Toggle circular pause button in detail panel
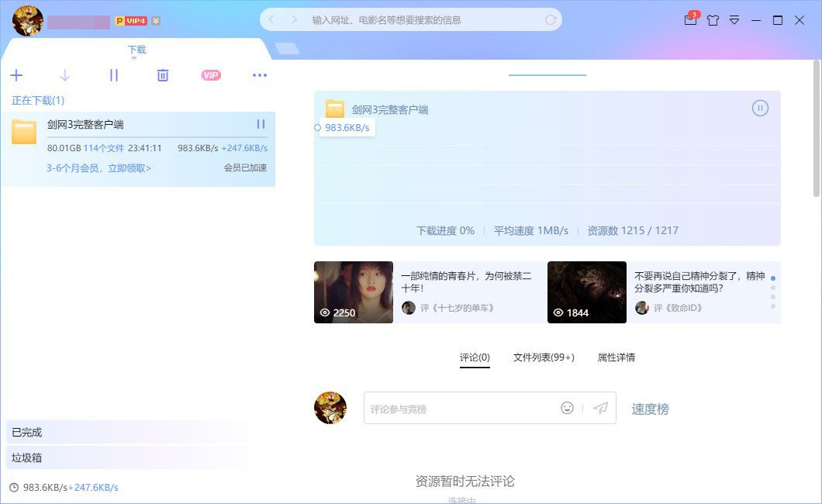This screenshot has width=822, height=504. 760,109
